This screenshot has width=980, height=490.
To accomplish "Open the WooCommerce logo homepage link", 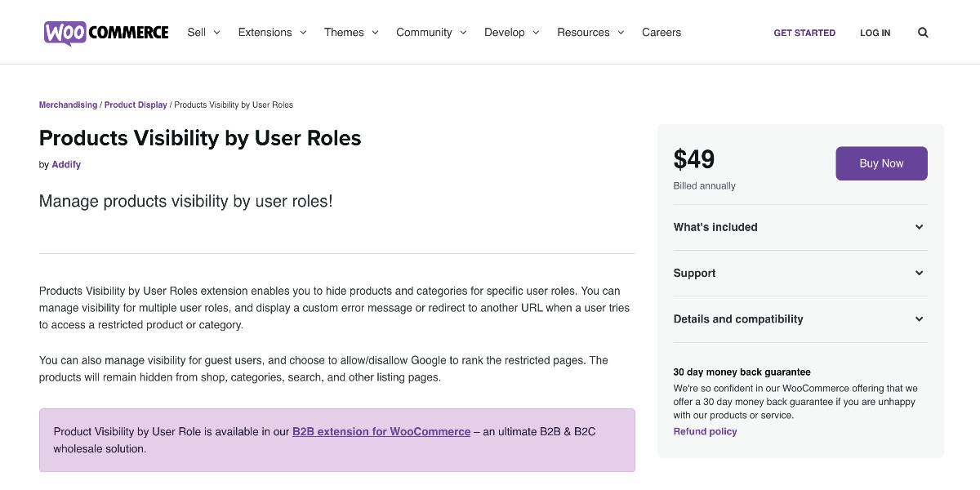I will 106,33.
